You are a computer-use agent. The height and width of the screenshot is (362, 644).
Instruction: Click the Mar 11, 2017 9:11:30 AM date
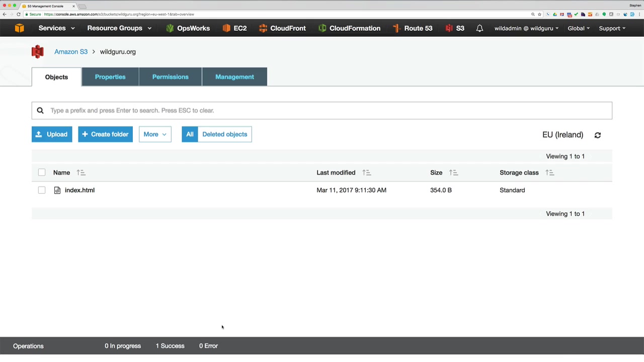(x=352, y=190)
